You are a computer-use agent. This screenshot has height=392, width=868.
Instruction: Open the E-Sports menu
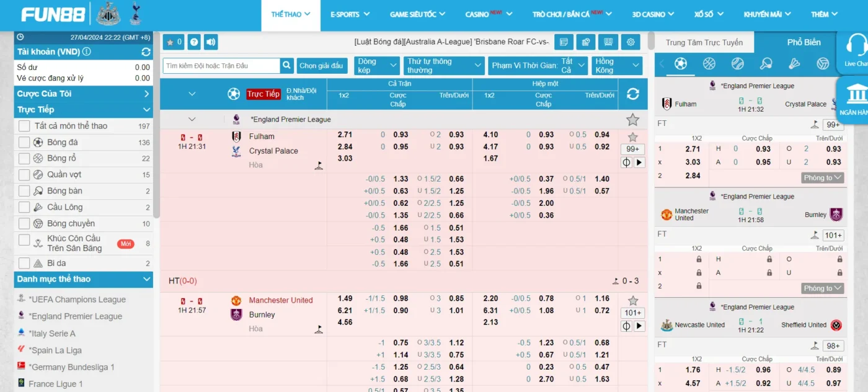tap(350, 15)
